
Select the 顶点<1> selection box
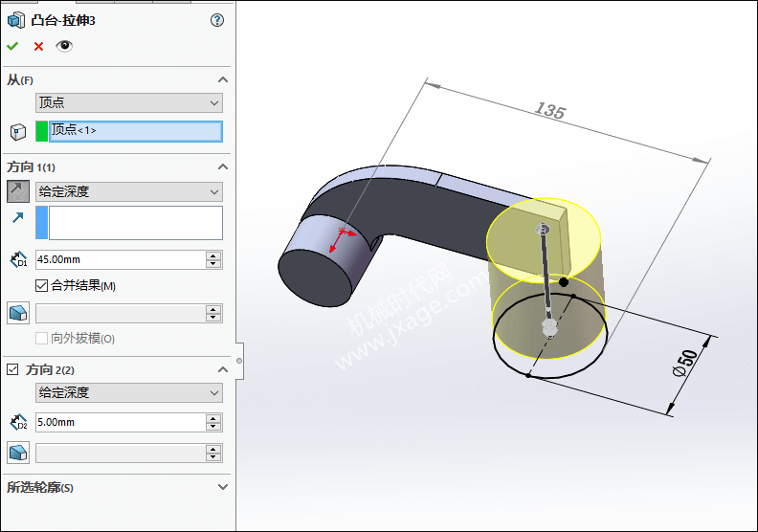click(136, 131)
